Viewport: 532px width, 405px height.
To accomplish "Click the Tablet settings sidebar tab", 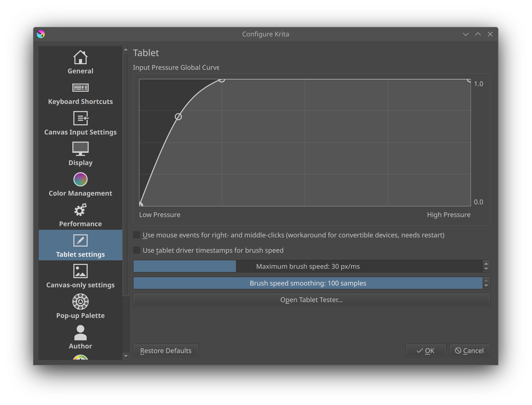I will 80,245.
